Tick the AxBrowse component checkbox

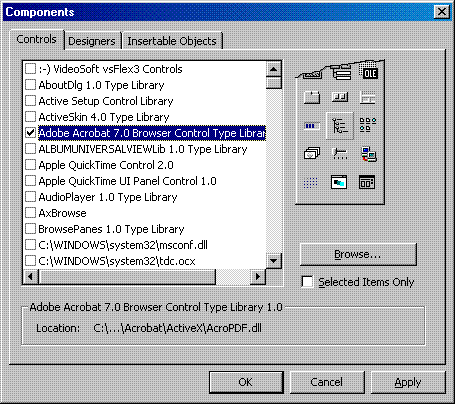click(x=30, y=213)
